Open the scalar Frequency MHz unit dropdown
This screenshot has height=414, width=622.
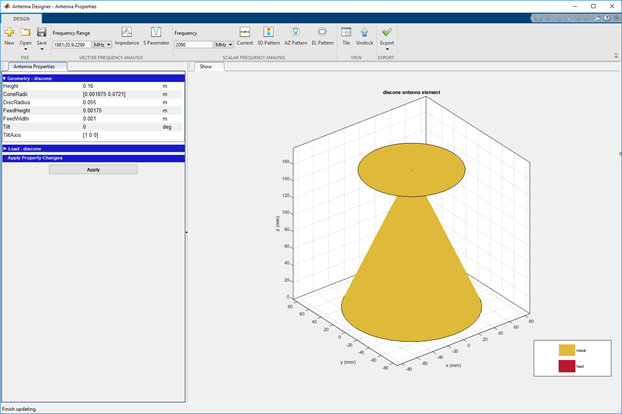tap(223, 44)
